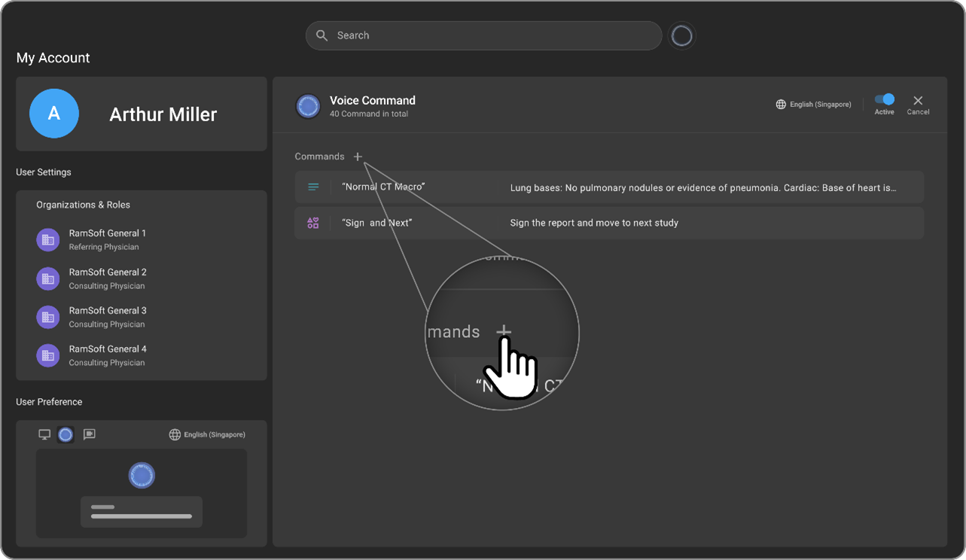Select RamSoft General 1 organization
The image size is (966, 560).
pos(107,239)
